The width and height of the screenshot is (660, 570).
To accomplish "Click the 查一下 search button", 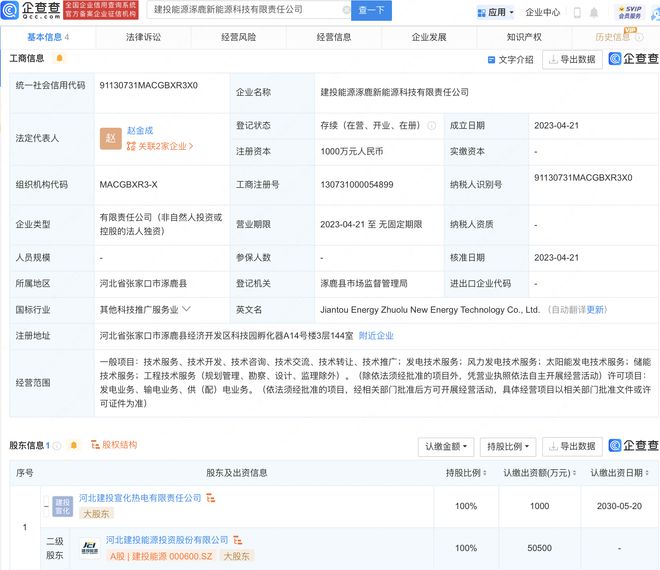I will click(x=371, y=10).
